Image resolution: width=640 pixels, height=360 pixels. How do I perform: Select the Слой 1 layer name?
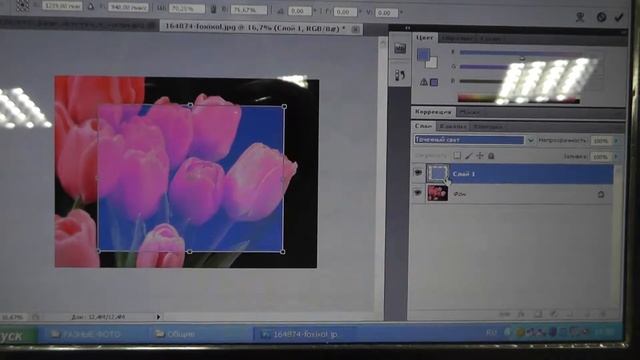[464, 174]
